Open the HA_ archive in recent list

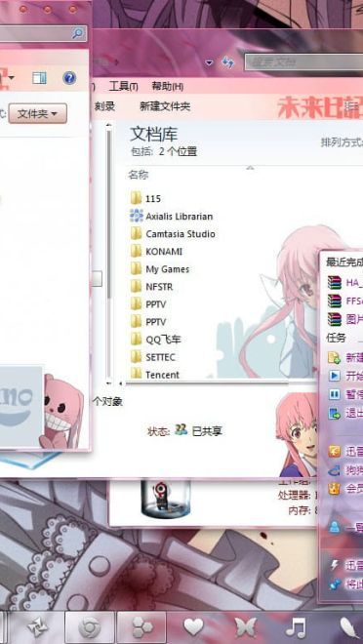click(x=344, y=283)
